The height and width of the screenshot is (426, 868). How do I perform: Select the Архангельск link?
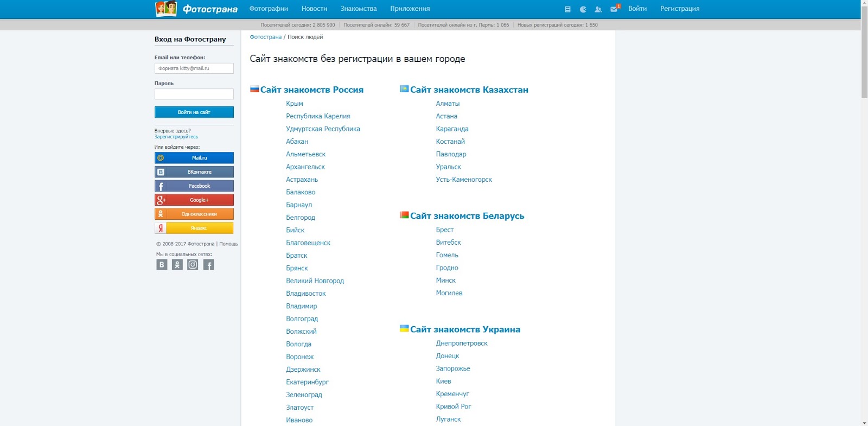(x=305, y=167)
